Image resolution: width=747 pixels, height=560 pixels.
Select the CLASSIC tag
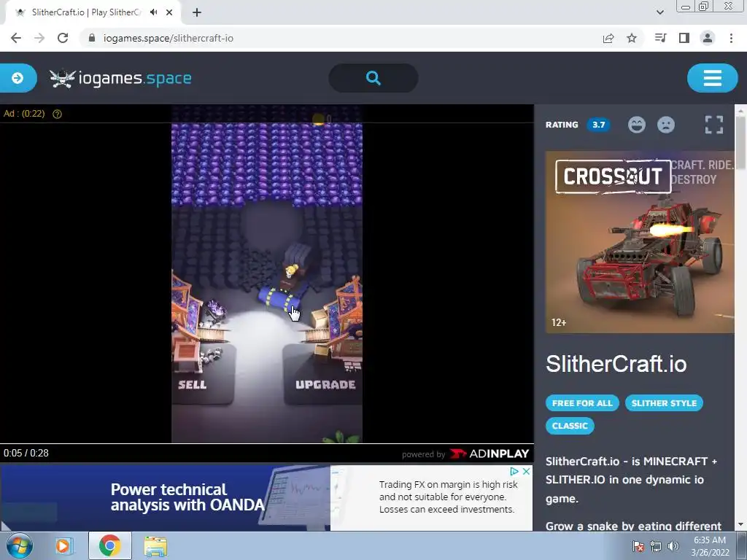[x=570, y=426]
